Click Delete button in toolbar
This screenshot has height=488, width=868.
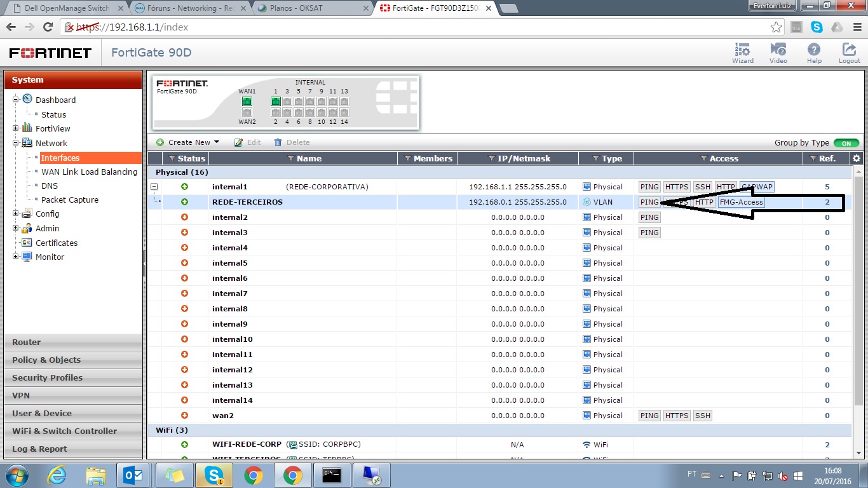point(292,142)
